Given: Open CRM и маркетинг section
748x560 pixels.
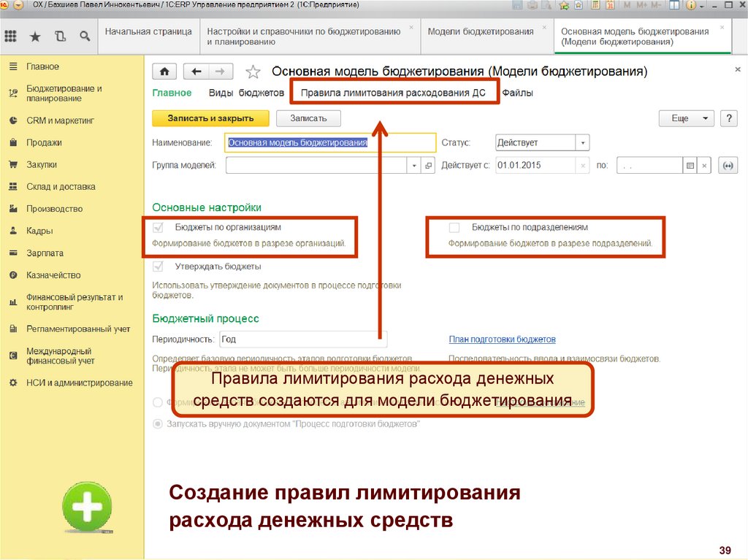Looking at the screenshot, I should pos(60,120).
